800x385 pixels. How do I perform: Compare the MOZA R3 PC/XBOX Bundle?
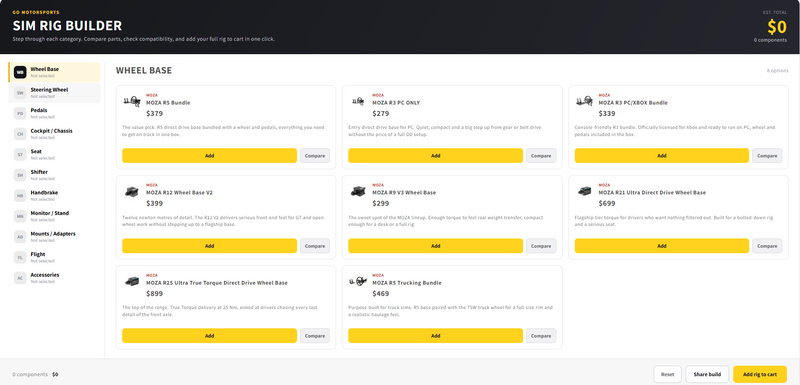click(x=767, y=156)
